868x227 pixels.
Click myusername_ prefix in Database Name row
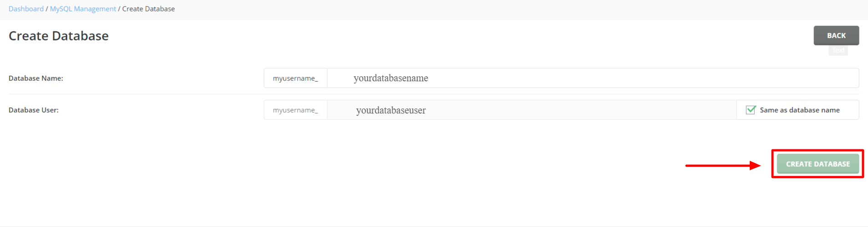(296, 78)
